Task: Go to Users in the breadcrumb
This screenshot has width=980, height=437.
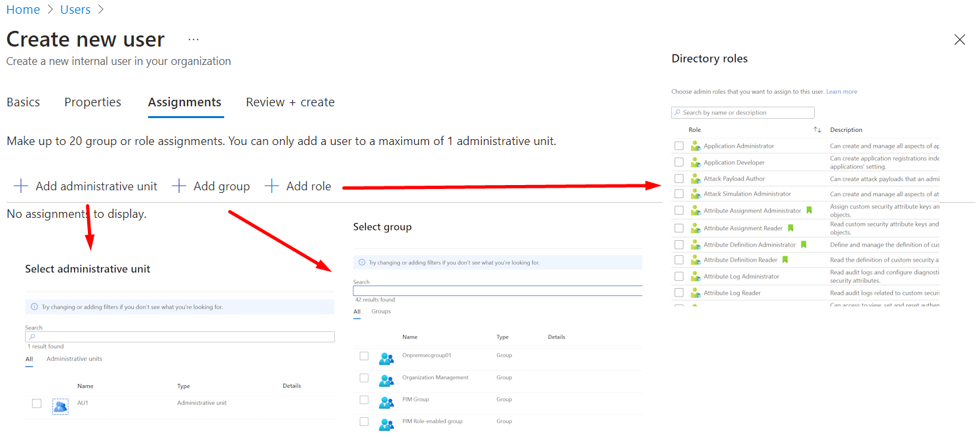Action: pos(75,10)
